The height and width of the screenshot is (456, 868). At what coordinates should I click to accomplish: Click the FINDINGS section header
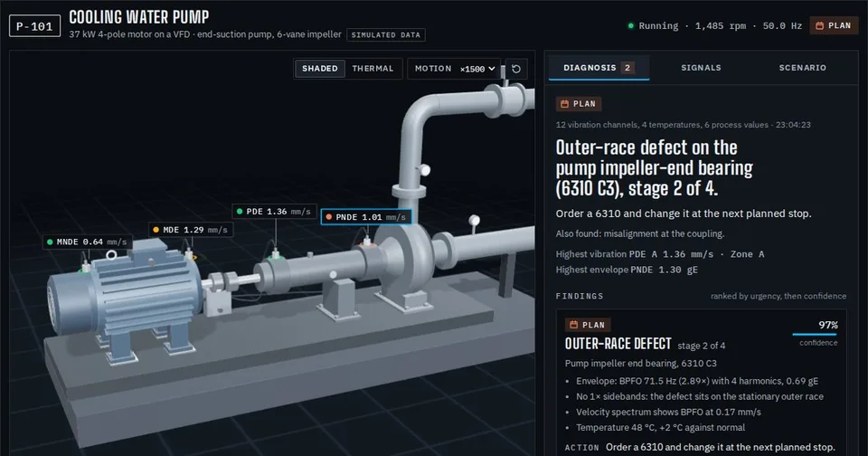tap(579, 297)
